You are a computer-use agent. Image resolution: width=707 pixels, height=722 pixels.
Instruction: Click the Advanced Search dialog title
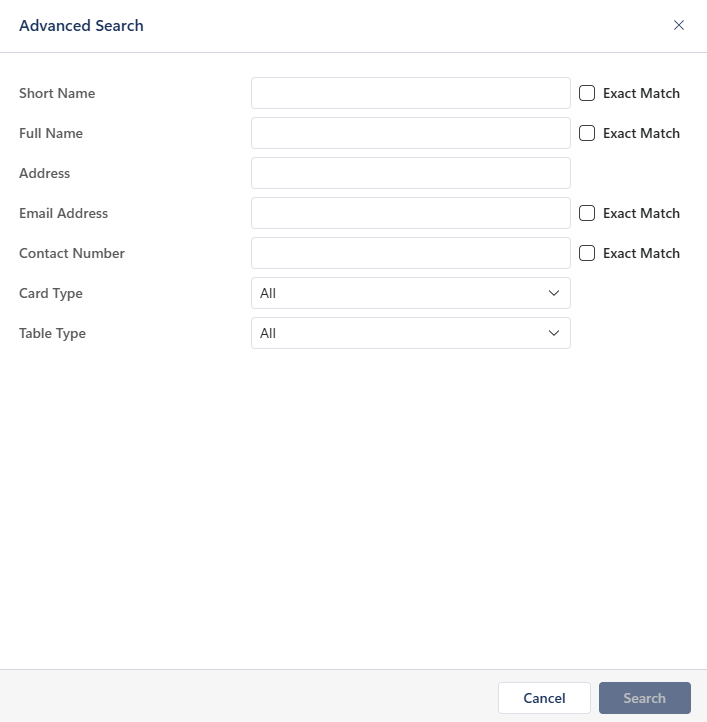81,26
